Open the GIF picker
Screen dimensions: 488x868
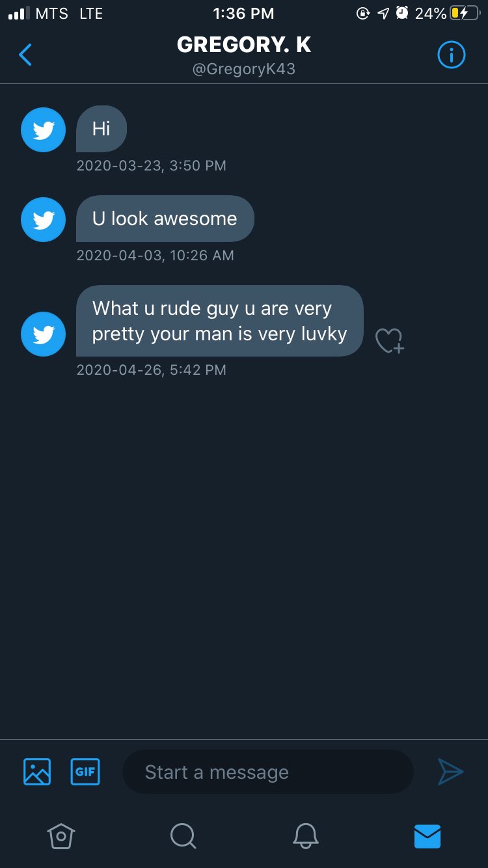85,772
